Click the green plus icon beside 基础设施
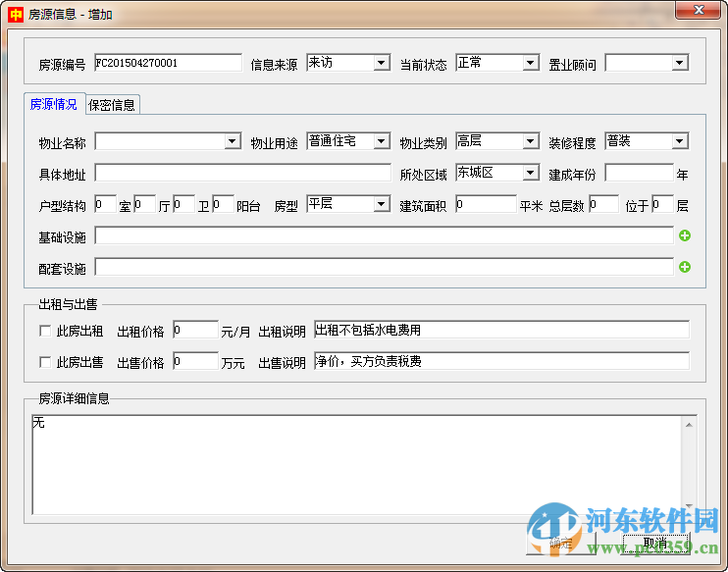This screenshot has height=572, width=728. click(x=685, y=235)
